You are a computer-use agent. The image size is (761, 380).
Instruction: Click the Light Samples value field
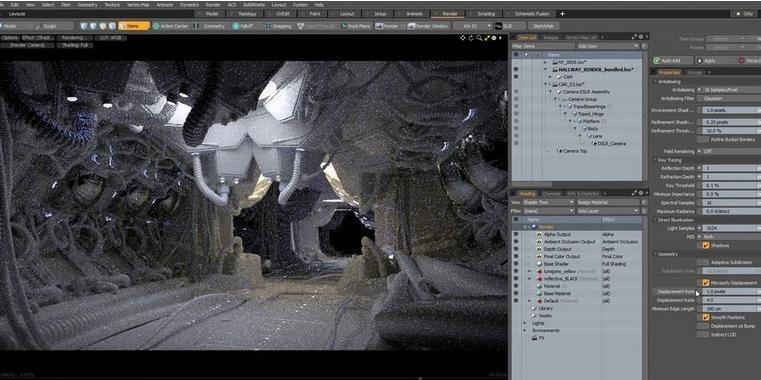point(731,228)
